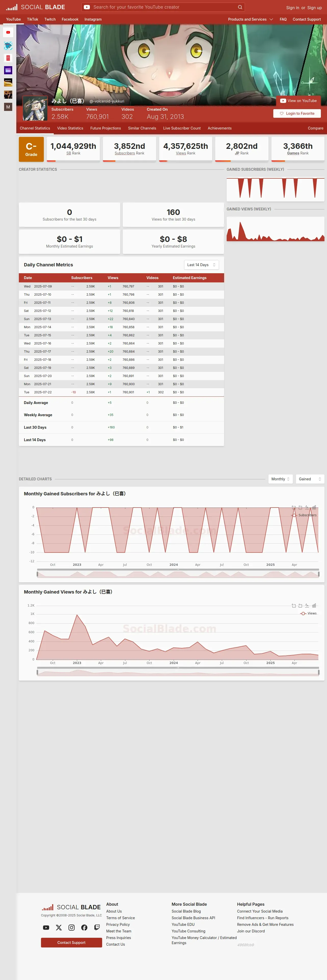
Task: Click the View on YouTube button
Action: pyautogui.click(x=298, y=101)
